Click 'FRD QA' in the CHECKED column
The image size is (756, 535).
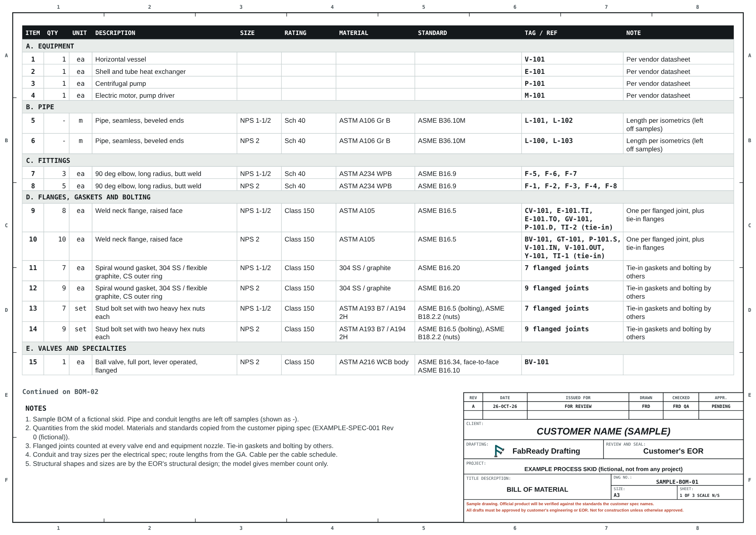point(681,406)
